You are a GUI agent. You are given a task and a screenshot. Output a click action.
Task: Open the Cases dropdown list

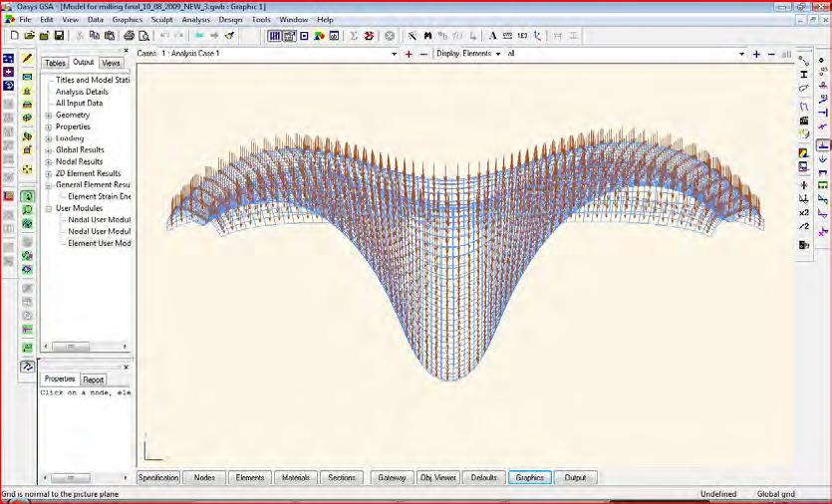pyautogui.click(x=393, y=54)
